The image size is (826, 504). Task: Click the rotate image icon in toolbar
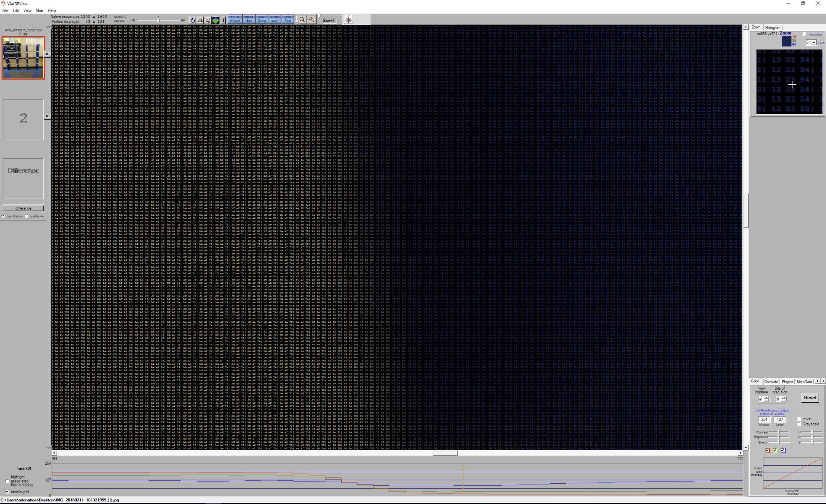click(x=193, y=20)
